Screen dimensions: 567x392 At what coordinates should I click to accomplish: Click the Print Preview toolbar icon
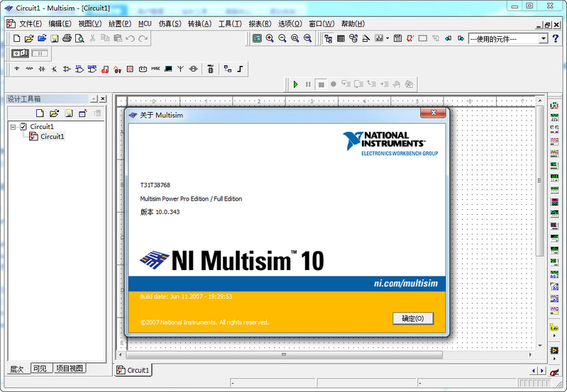coord(79,38)
